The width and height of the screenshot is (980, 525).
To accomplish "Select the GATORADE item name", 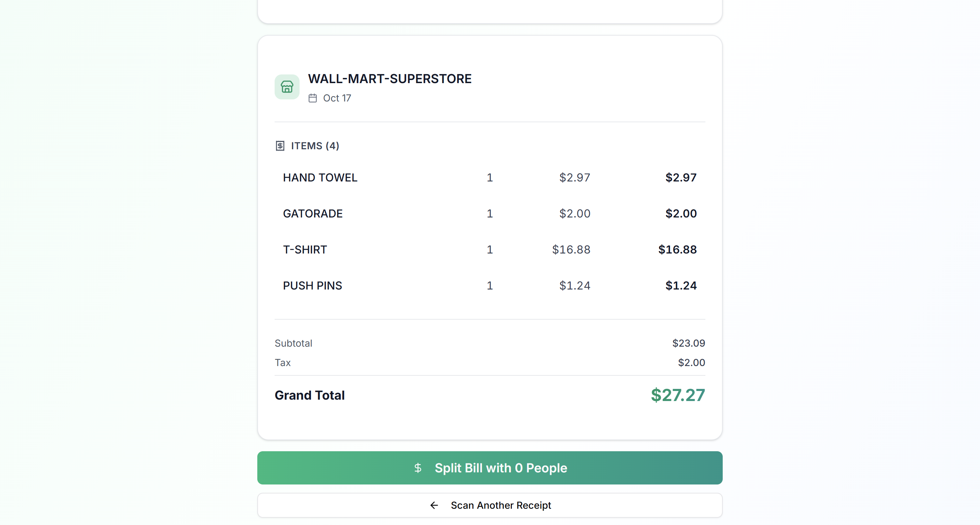I will click(x=312, y=213).
